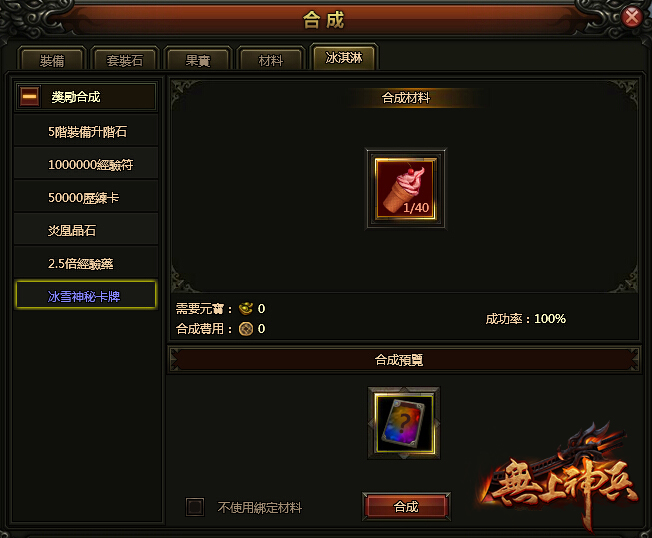Click the copper coin synthesis fee icon
Screen dimensions: 652x538
pyautogui.click(x=246, y=329)
